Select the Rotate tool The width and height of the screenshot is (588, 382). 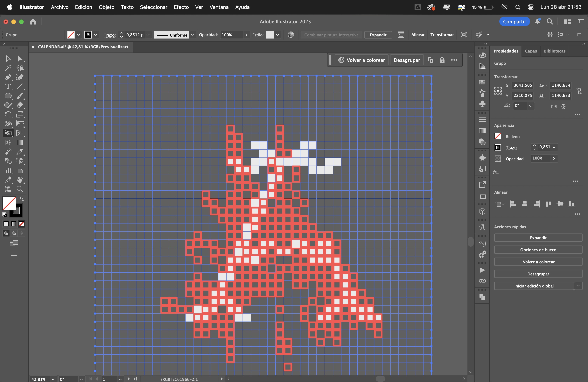(x=8, y=114)
